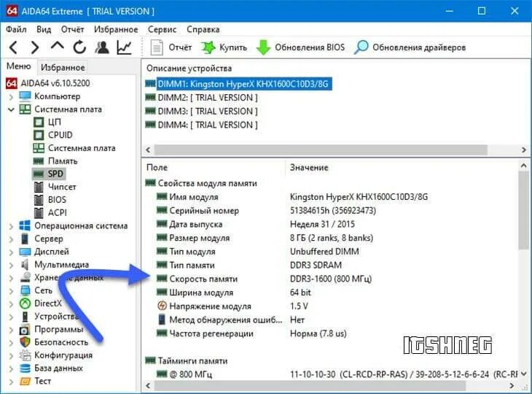The height and width of the screenshot is (394, 532).
Task: Click the Сеть network icon
Action: (x=25, y=290)
